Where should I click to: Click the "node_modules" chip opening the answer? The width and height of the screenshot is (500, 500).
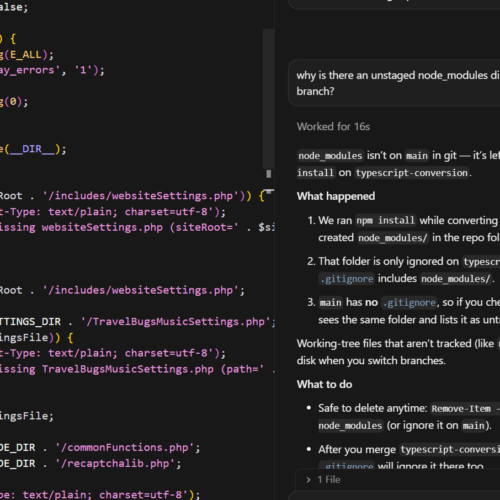pyautogui.click(x=330, y=156)
